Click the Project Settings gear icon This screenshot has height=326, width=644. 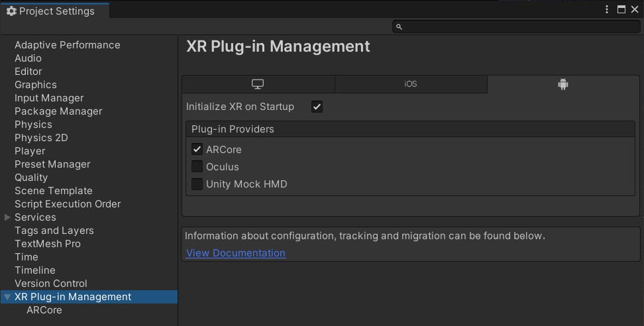coord(11,11)
